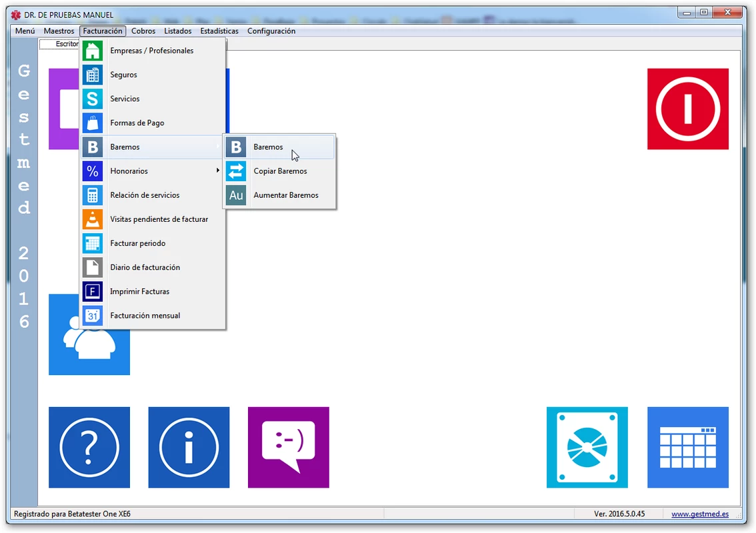The height and width of the screenshot is (533, 756).
Task: Click the red Gestmed logo in title bar
Action: (16, 15)
